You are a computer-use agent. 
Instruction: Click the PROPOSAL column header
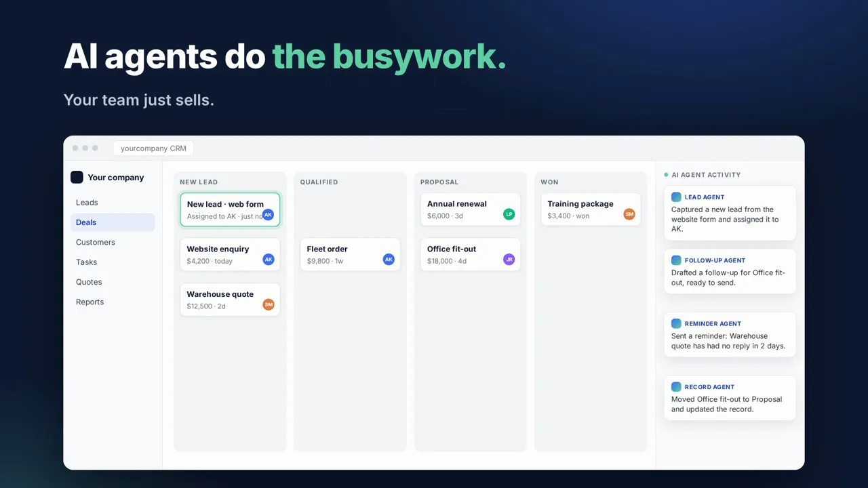coord(439,182)
